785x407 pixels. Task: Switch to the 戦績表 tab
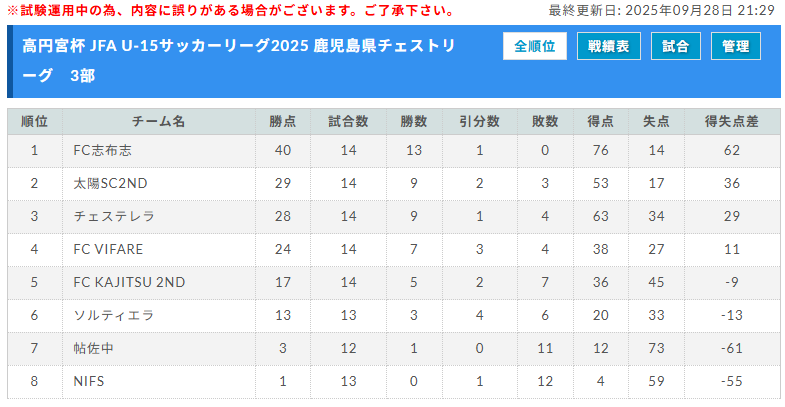point(609,47)
